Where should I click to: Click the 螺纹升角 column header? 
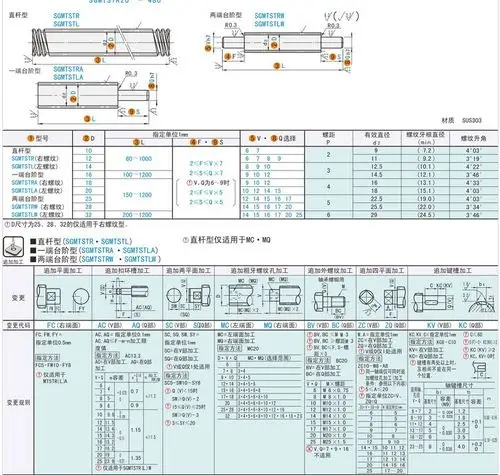pos(474,138)
